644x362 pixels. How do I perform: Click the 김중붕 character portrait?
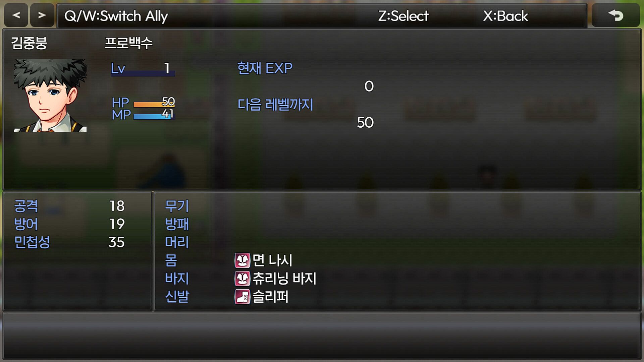click(50, 96)
